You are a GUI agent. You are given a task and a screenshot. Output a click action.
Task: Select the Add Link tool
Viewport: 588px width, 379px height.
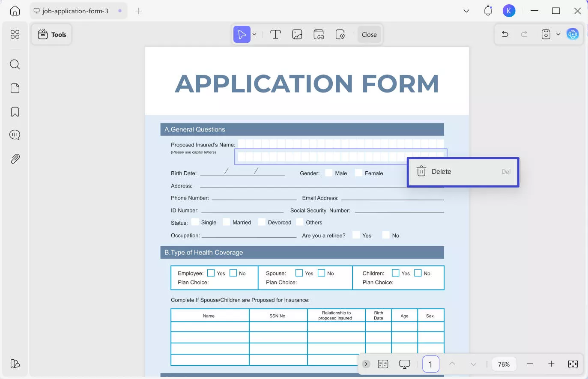tap(319, 34)
